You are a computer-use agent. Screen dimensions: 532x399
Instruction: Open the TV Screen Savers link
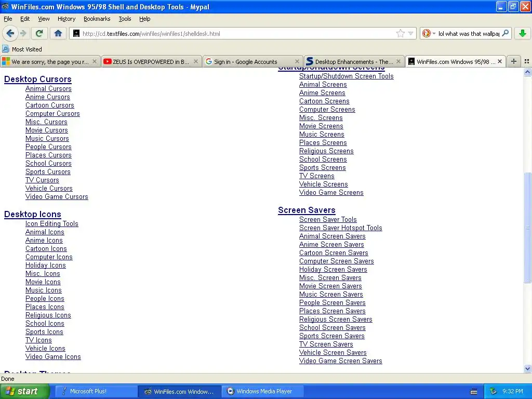pyautogui.click(x=326, y=344)
